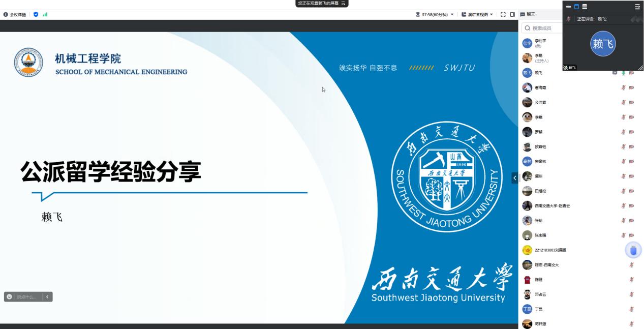Click the 搜索成员 search field
The height and width of the screenshot is (329, 644).
pyautogui.click(x=544, y=28)
